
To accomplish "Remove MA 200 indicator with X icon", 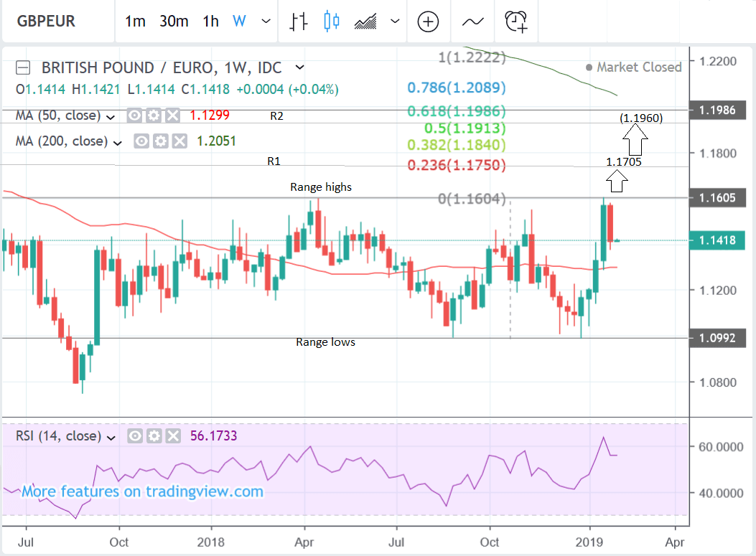I will pyautogui.click(x=179, y=141).
